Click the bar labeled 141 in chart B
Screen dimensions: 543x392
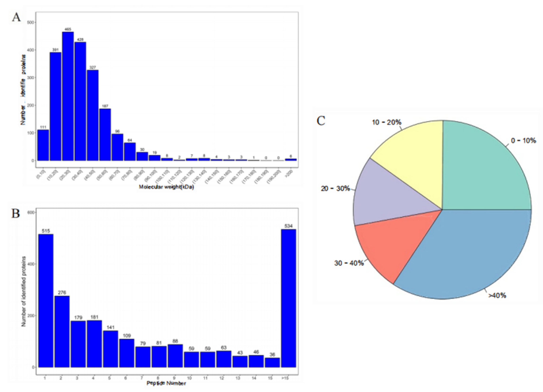pos(110,349)
